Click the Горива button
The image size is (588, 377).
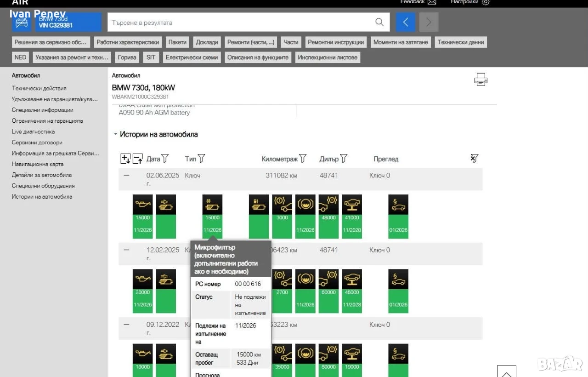[127, 57]
